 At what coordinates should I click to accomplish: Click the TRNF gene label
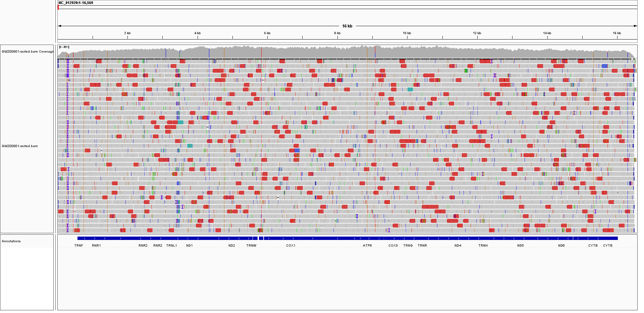click(79, 245)
